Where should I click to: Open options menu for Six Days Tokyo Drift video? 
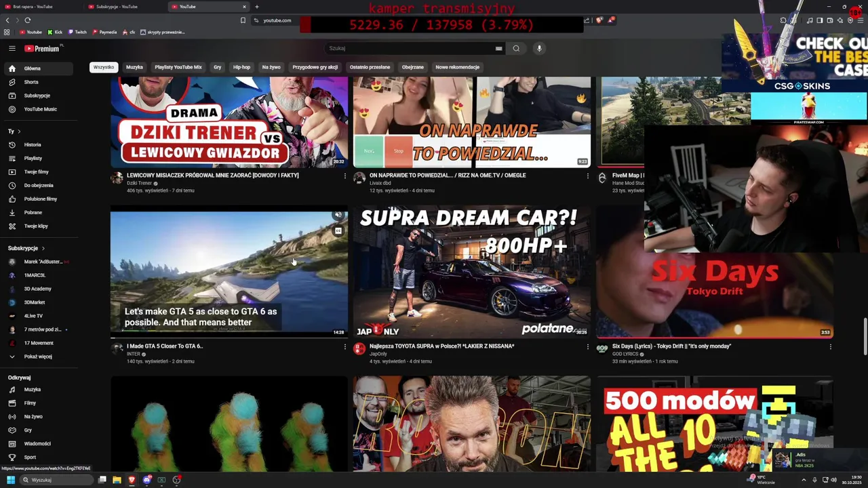(x=830, y=347)
